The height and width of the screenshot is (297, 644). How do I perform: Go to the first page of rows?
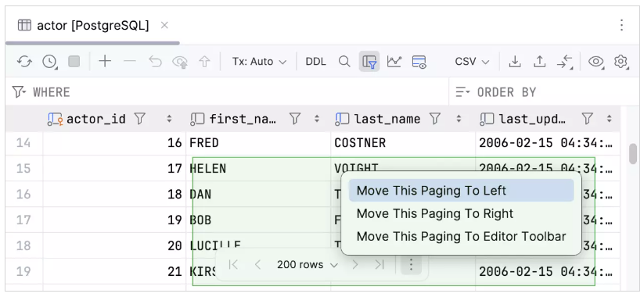click(233, 265)
